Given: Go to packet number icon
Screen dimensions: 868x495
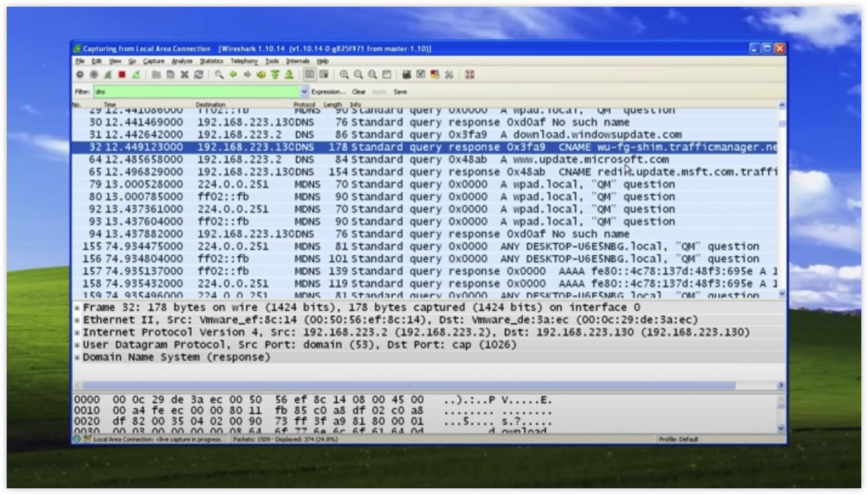Looking at the screenshot, I should (x=261, y=75).
